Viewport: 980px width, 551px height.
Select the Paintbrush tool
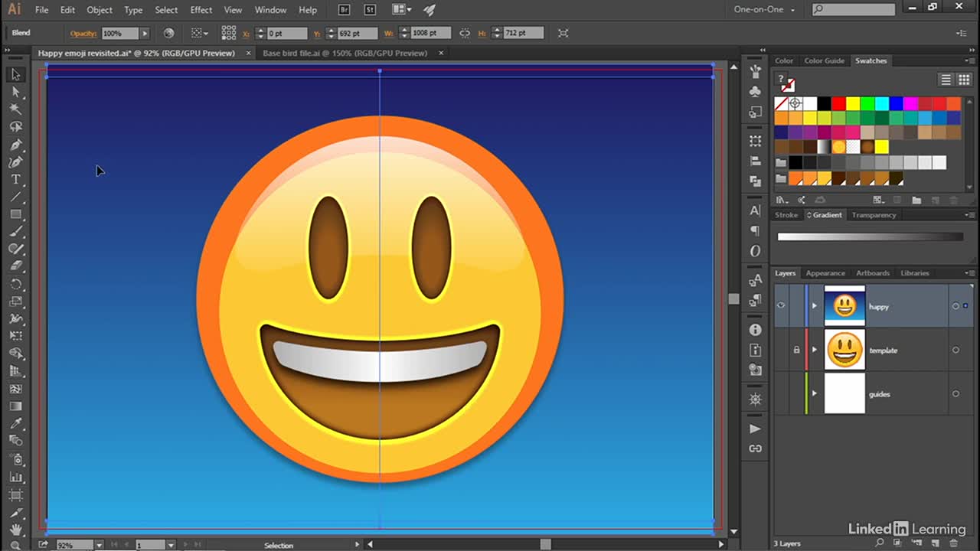15,232
